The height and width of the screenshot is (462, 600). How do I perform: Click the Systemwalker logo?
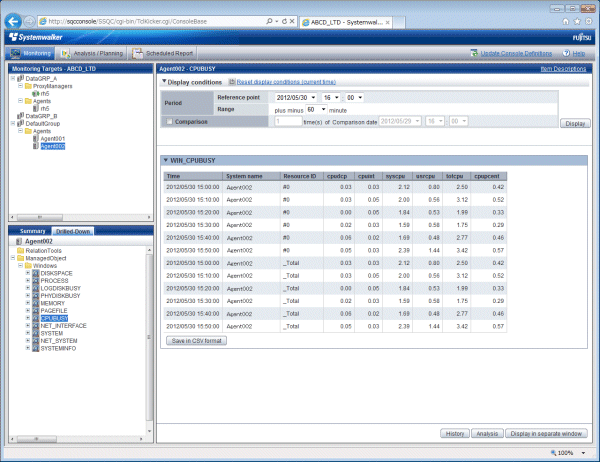click(36, 37)
